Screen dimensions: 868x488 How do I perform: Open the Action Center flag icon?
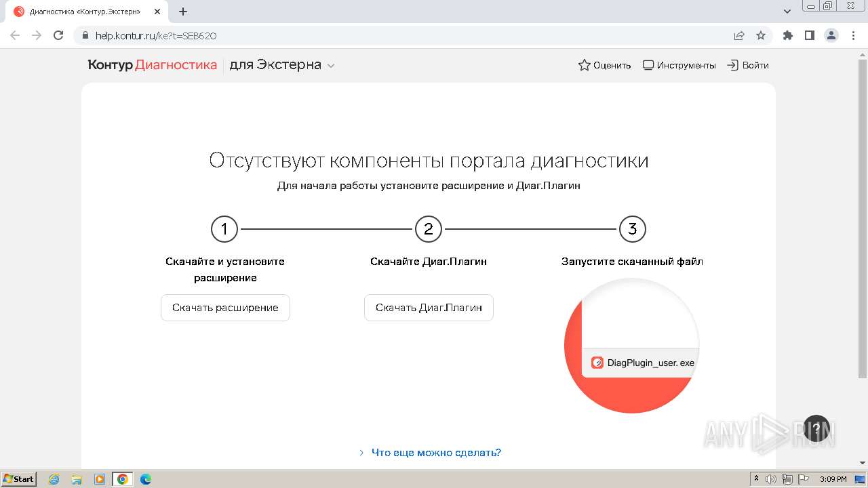(x=804, y=479)
